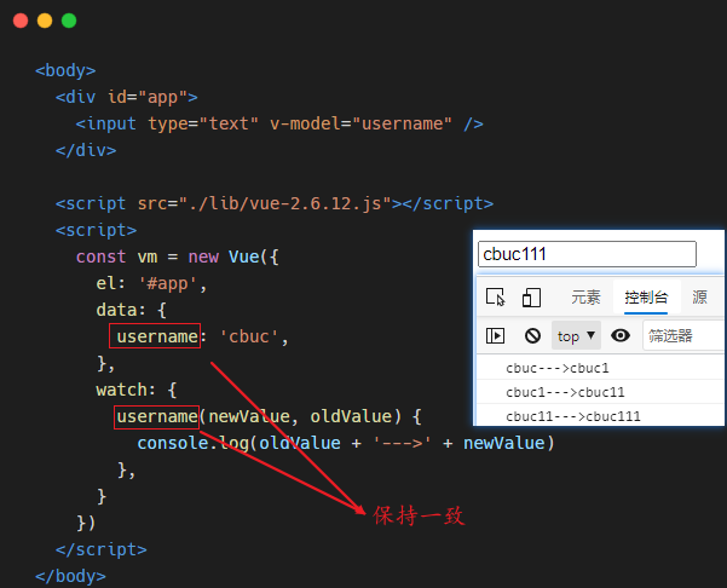This screenshot has height=588, width=727.
Task: Click the closing </script> tag
Action: click(x=101, y=549)
